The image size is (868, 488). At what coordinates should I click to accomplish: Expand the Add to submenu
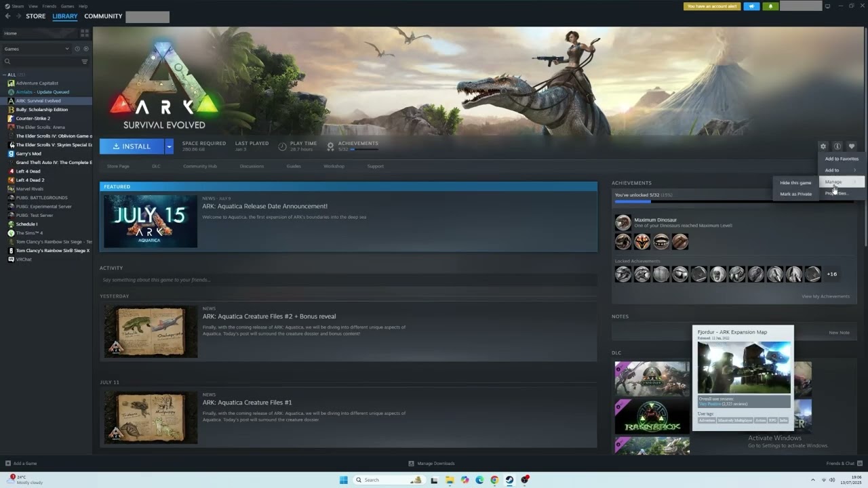[x=842, y=170]
